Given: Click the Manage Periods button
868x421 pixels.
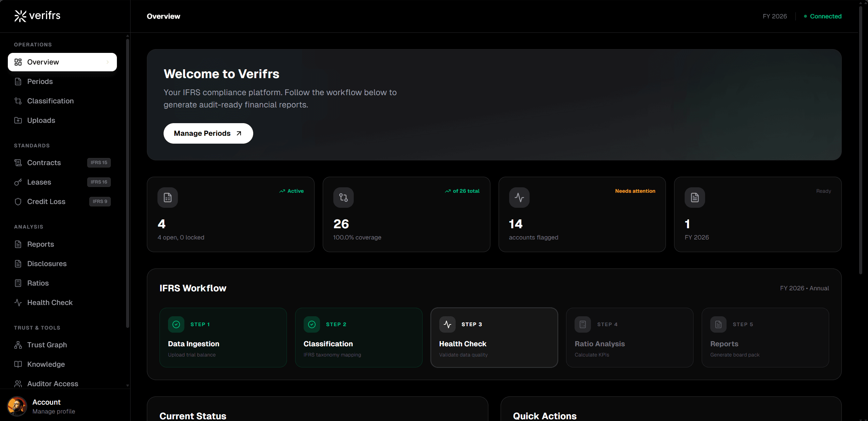Looking at the screenshot, I should point(208,133).
